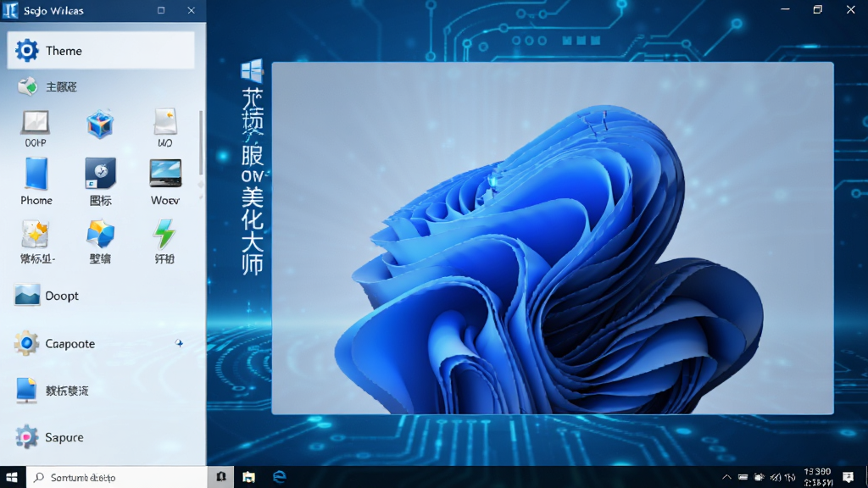Image resolution: width=868 pixels, height=488 pixels.
Task: Open the Phone icon
Action: coord(36,181)
